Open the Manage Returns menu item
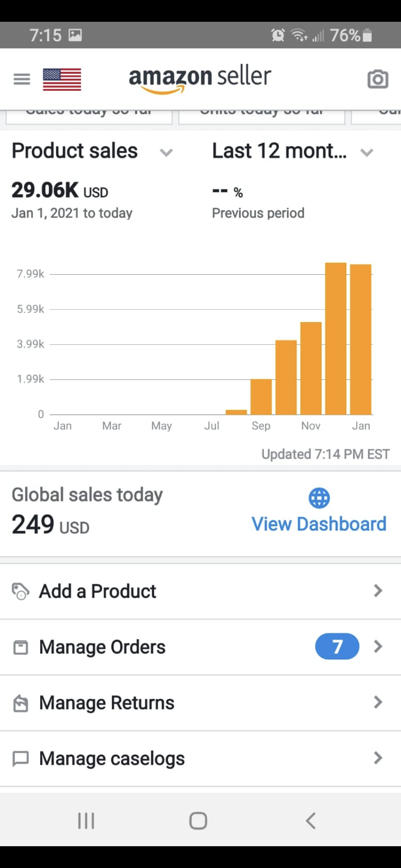The width and height of the screenshot is (401, 868). (107, 703)
